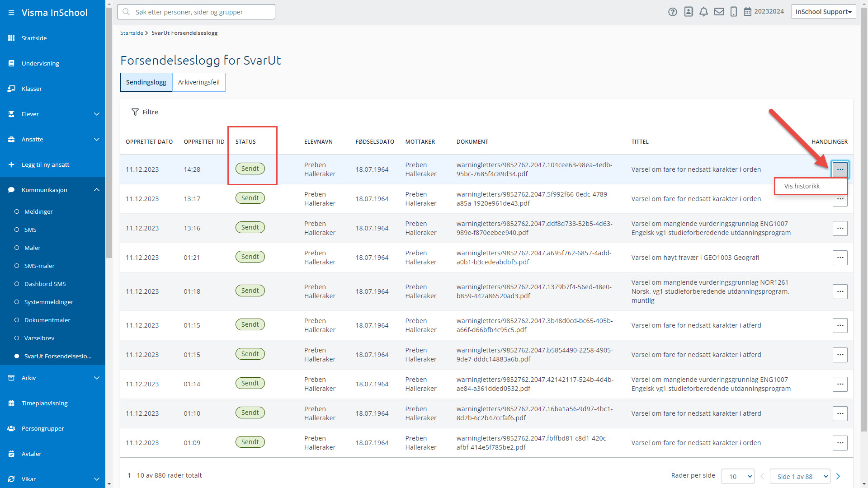Click the Timeplanvisning calendar icon

point(11,403)
